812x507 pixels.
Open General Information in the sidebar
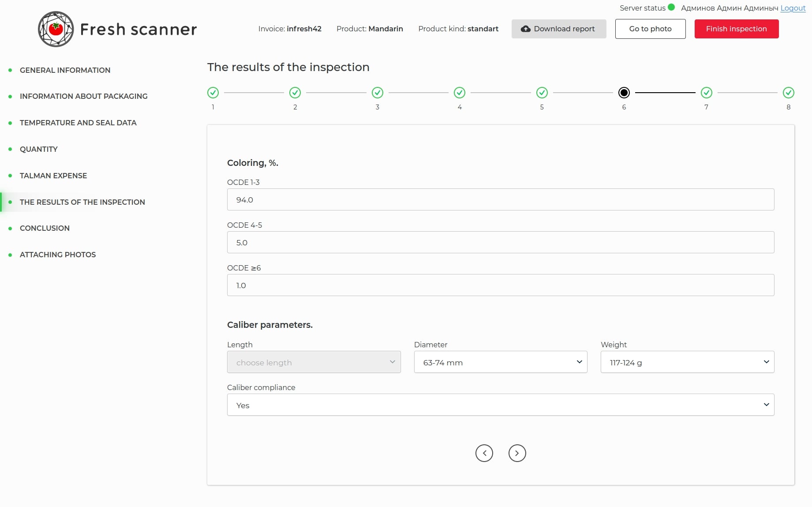(65, 70)
